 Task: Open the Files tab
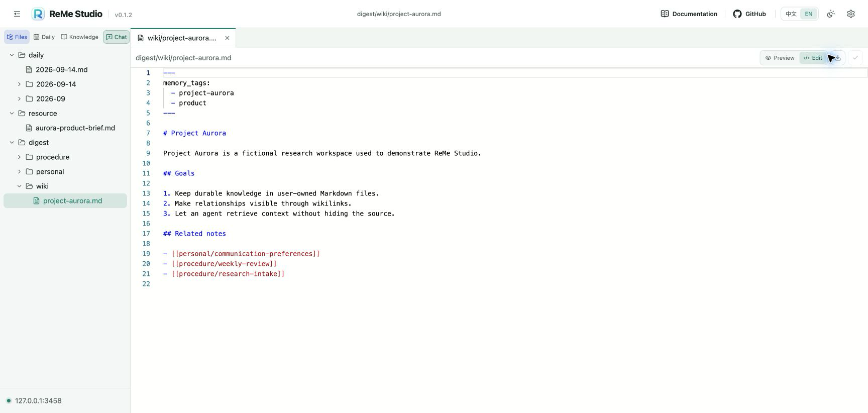click(x=17, y=37)
